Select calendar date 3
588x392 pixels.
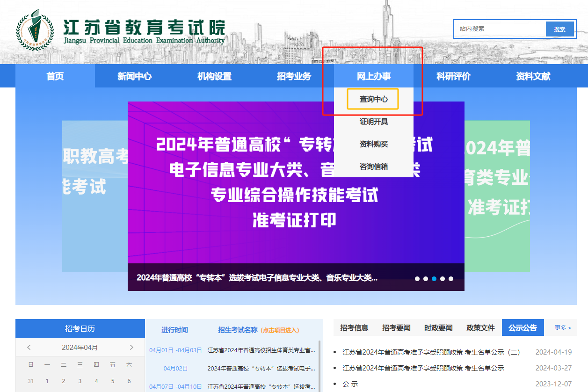pos(80,381)
